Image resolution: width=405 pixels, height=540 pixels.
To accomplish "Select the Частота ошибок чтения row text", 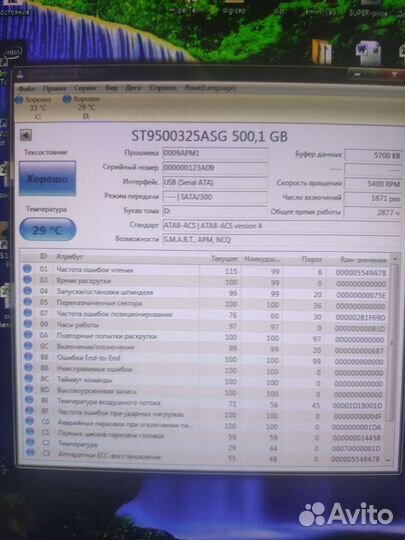I will click(x=95, y=270).
